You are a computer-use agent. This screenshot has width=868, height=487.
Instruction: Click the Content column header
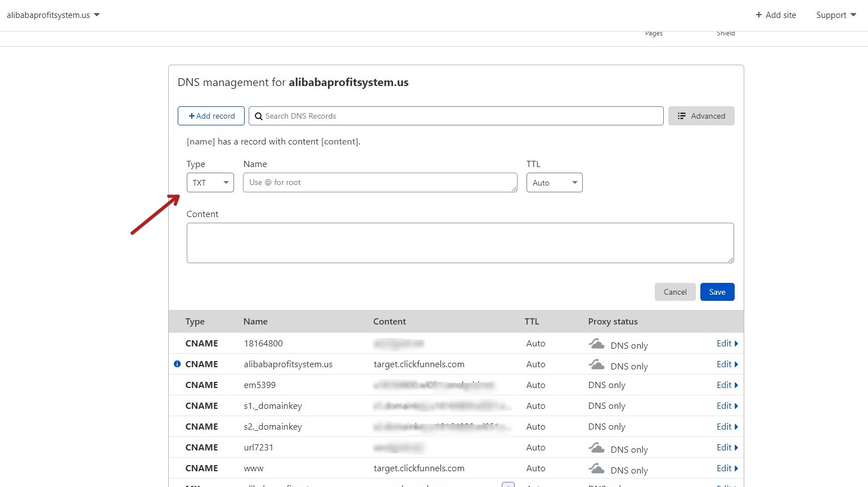pos(389,322)
